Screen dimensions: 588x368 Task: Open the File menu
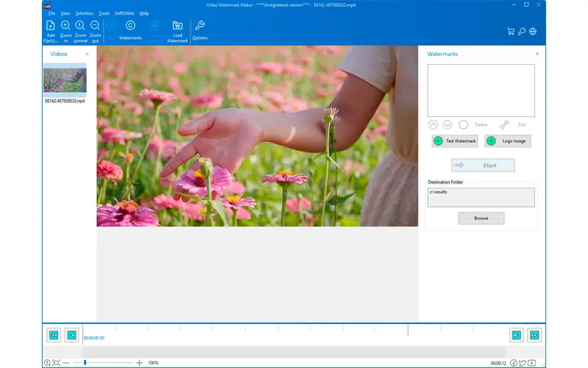click(51, 13)
